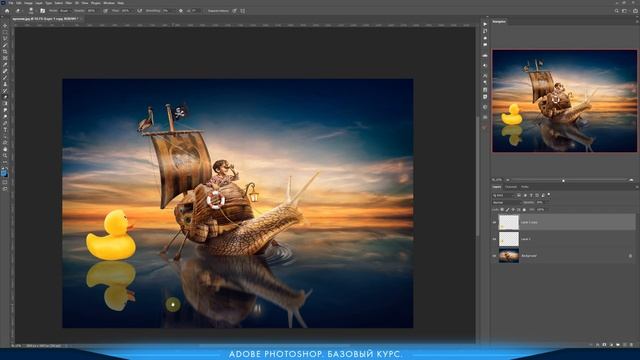640x360 pixels.
Task: Toggle lock all padlock icon
Action: click(524, 209)
